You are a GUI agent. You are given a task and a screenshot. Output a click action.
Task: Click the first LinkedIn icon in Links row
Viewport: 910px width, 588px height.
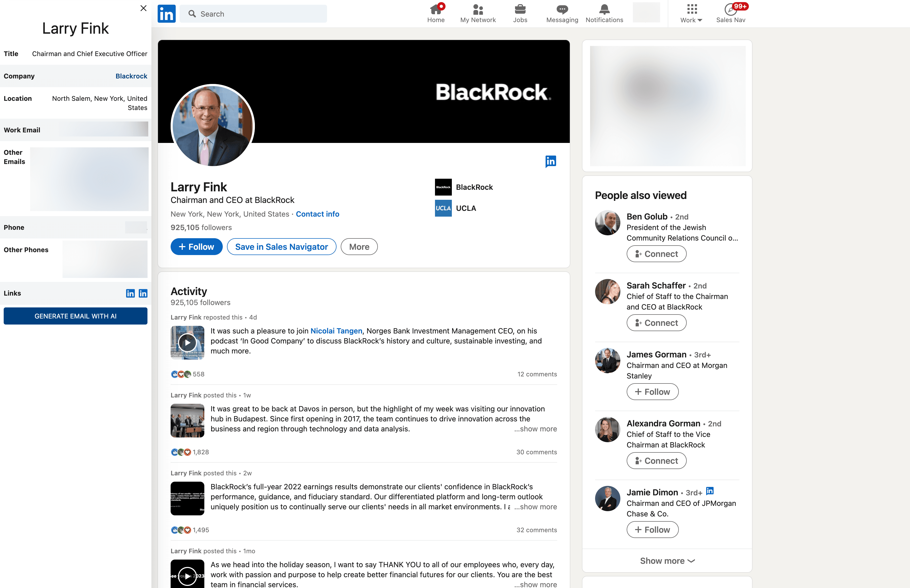click(130, 293)
